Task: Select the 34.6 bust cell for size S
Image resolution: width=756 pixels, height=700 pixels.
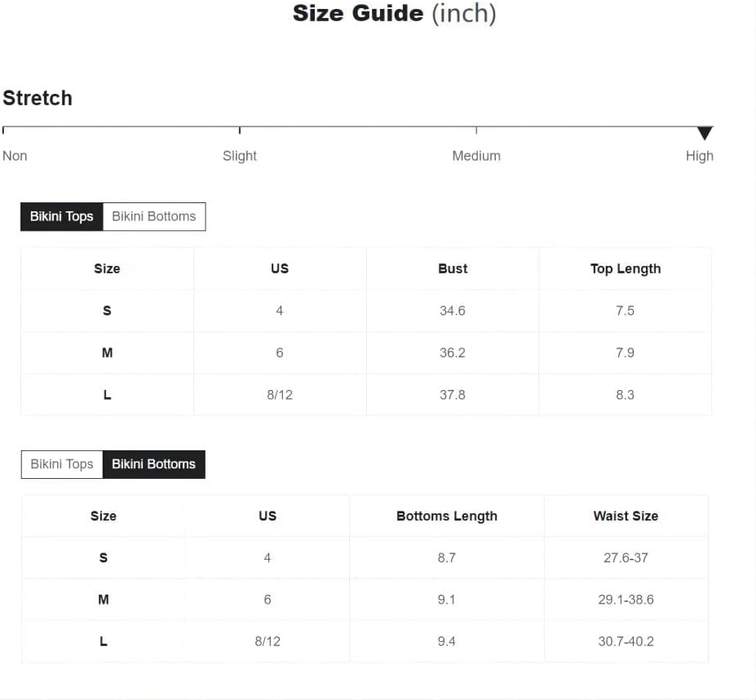Action: click(453, 311)
